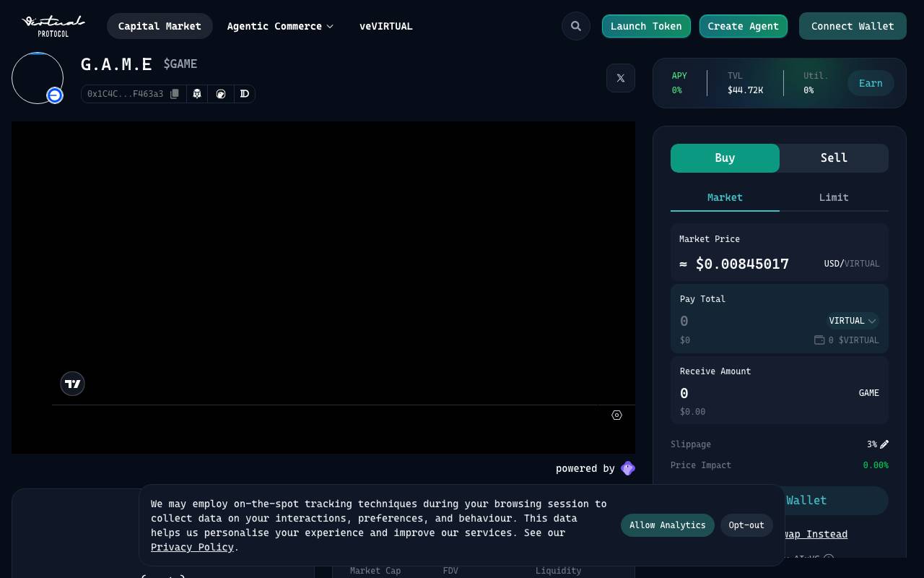This screenshot has width=924, height=578.
Task: Click the 3% slippage value
Action: 871,444
